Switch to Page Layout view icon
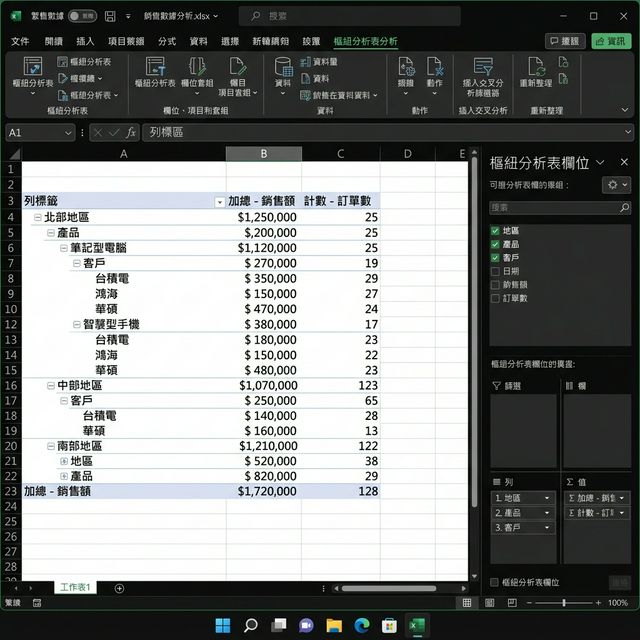The height and width of the screenshot is (640, 640). pyautogui.click(x=489, y=603)
